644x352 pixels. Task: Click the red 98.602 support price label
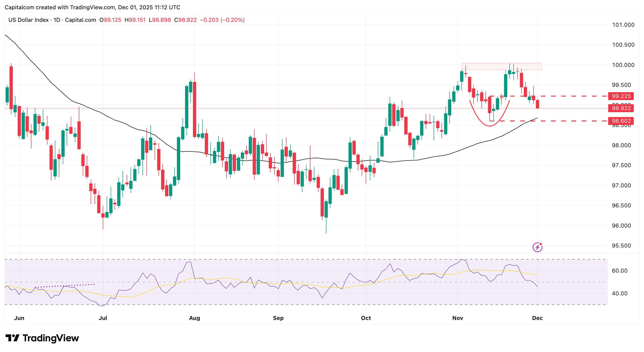621,121
